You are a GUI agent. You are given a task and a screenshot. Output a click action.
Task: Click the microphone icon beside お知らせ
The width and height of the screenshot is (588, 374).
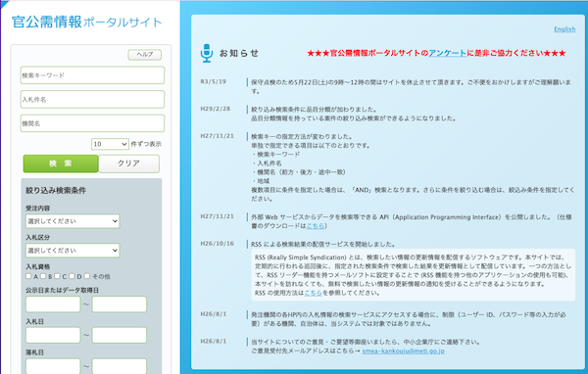(x=206, y=53)
